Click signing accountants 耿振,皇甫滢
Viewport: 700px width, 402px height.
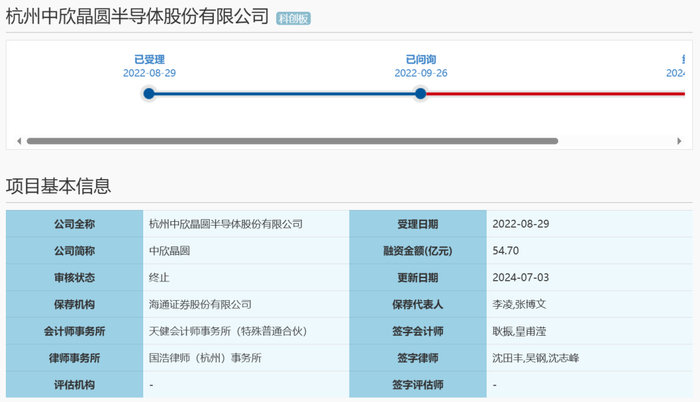590,331
